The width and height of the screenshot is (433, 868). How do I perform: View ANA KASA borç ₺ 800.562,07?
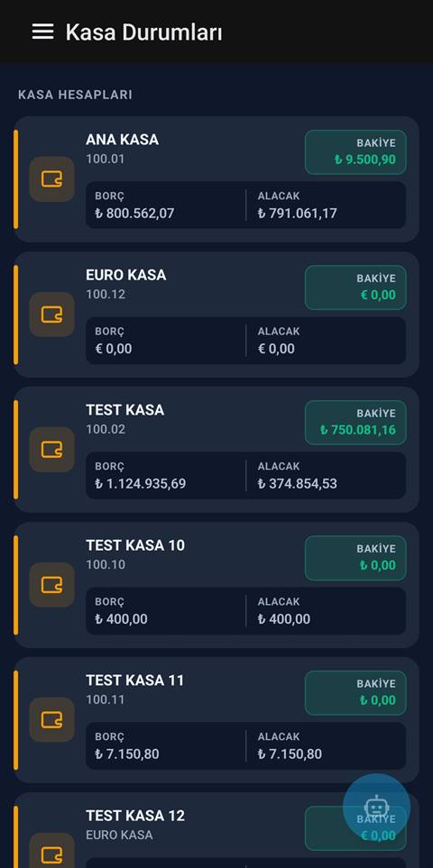coord(134,213)
